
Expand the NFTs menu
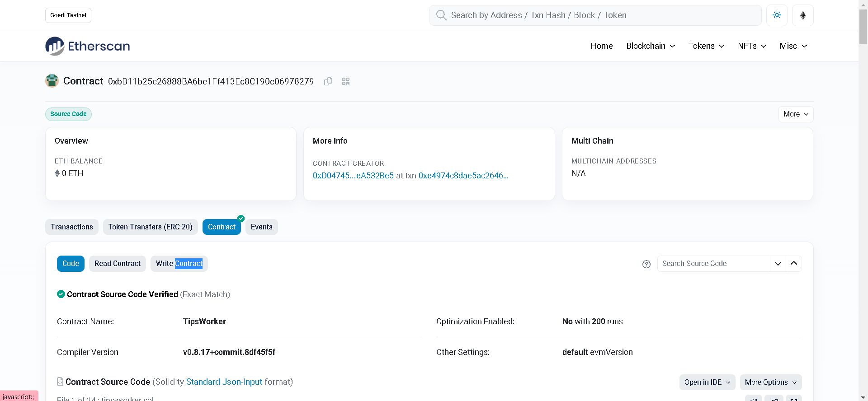click(x=752, y=46)
